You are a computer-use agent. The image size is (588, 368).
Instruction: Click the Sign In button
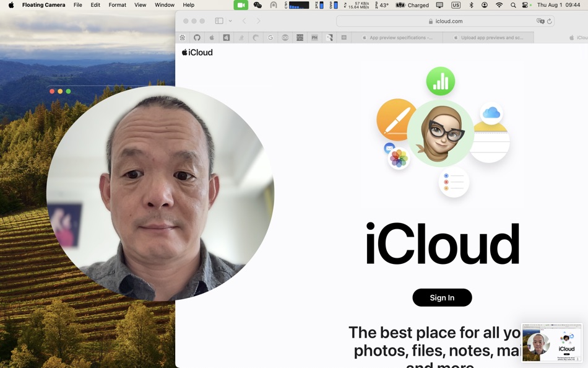[442, 297]
